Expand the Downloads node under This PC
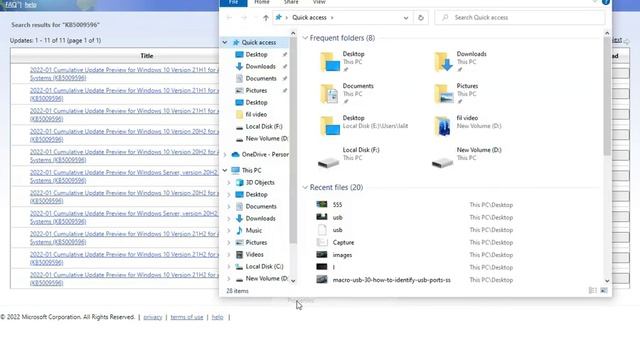Screen dimensions: 640x360 (229, 219)
